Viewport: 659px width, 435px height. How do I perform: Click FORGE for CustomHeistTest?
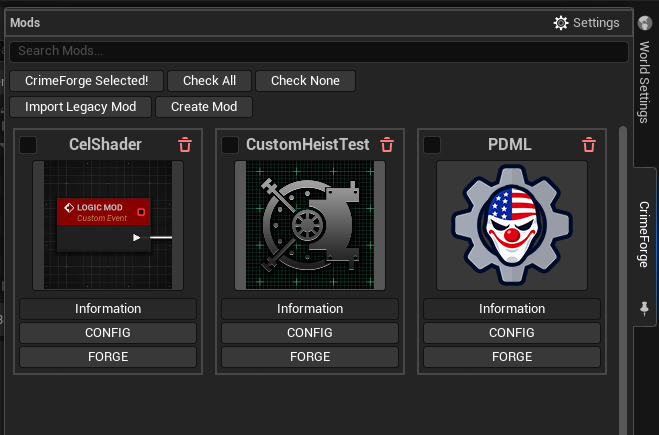click(x=310, y=357)
